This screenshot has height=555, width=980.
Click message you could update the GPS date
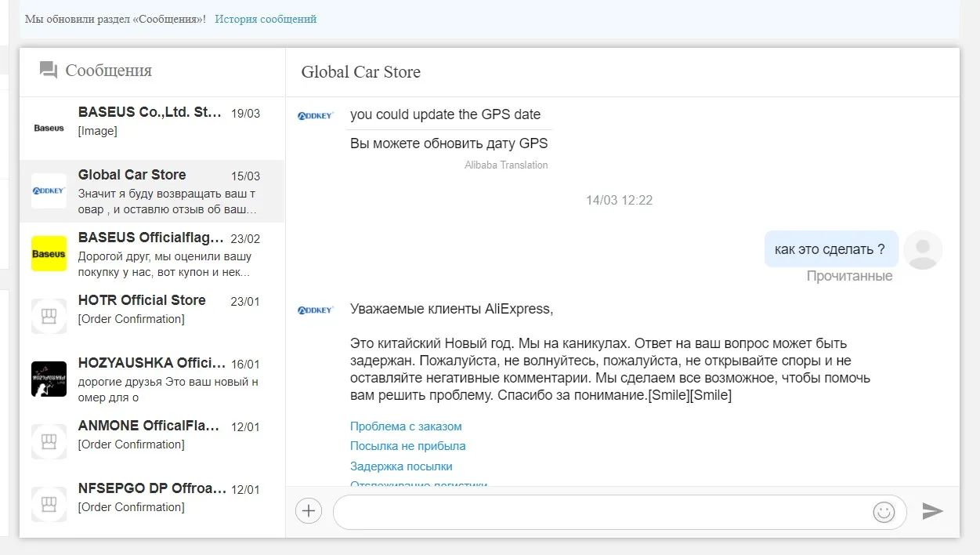pos(445,114)
